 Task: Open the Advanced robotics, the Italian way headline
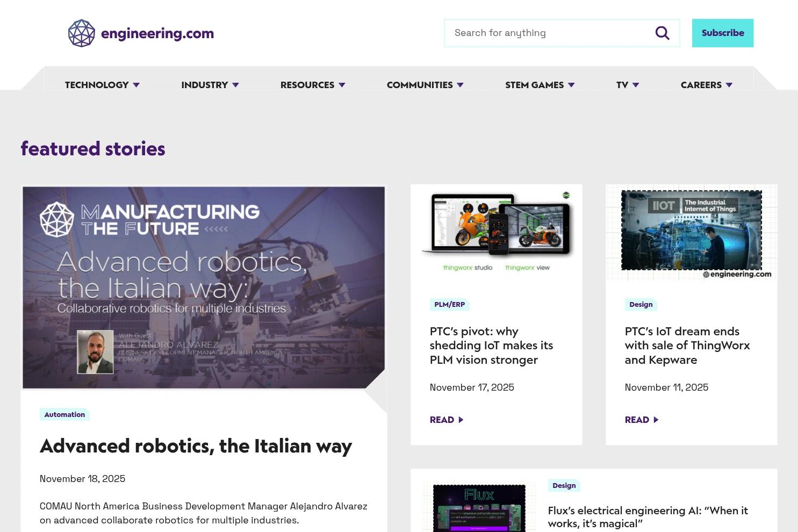[x=196, y=446]
